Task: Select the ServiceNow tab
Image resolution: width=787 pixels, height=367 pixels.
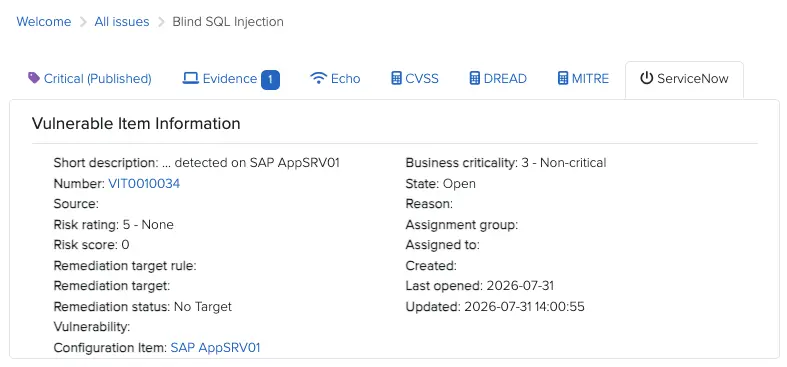Action: [685, 79]
